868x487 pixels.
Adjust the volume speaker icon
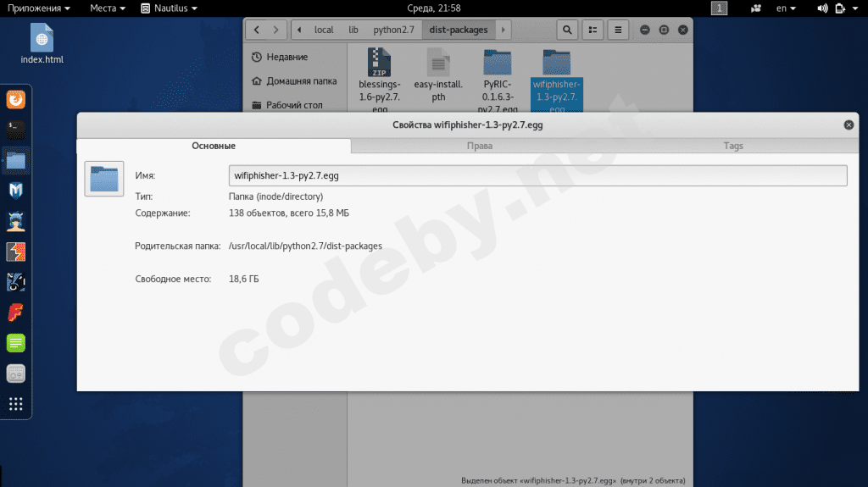tap(822, 8)
